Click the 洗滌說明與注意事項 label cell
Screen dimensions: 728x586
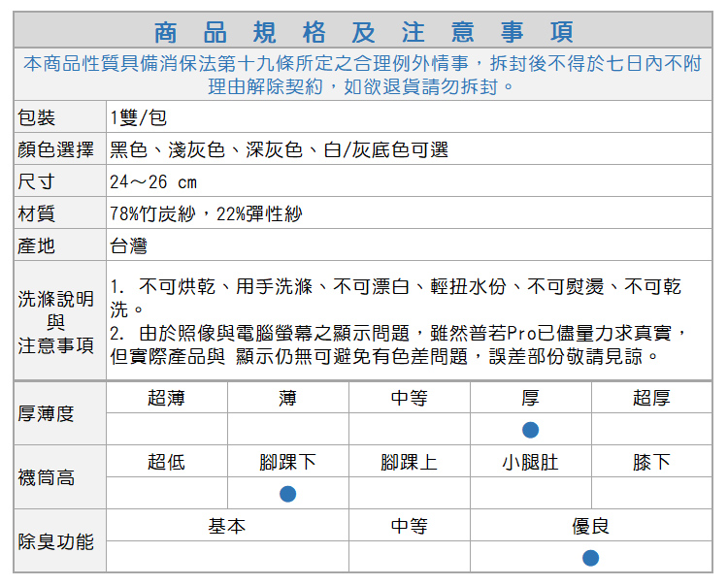[55, 321]
